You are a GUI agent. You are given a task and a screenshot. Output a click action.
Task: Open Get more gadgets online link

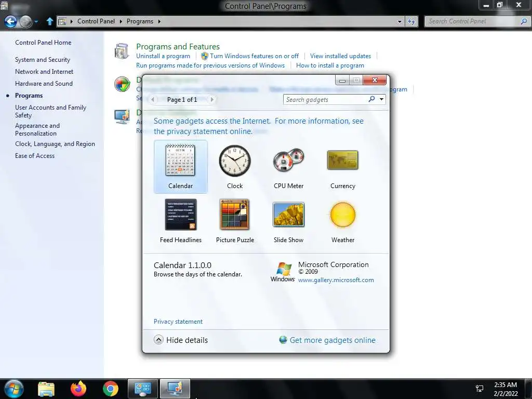tap(332, 340)
